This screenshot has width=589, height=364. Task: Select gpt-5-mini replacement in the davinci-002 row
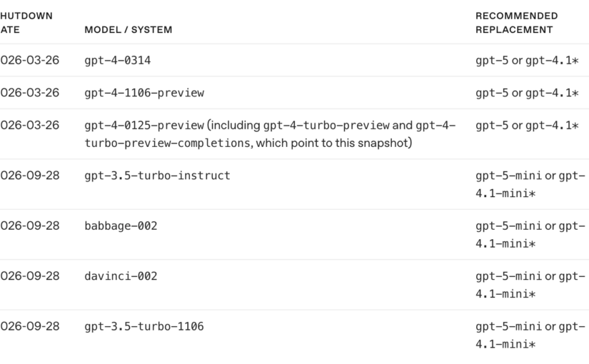coord(509,276)
